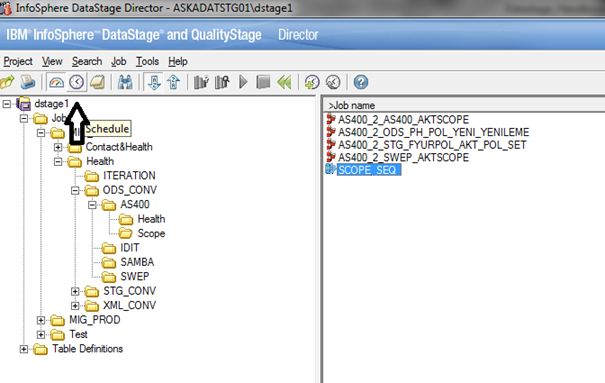Open Help with the question mark icon
The width and height of the screenshot is (605, 383).
tap(361, 82)
